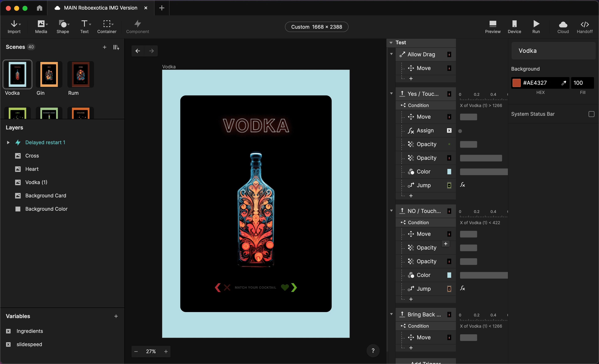
Task: Open the Cloud panel
Action: tap(563, 27)
